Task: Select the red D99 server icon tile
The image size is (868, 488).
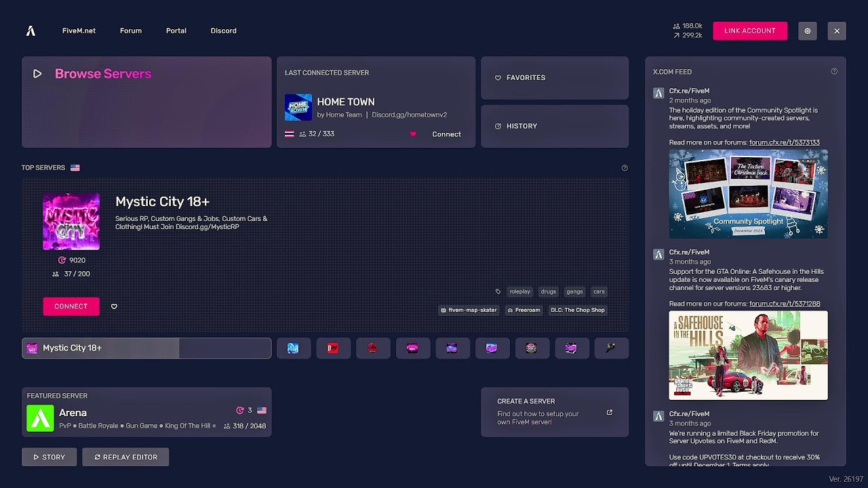Action: coord(333,348)
